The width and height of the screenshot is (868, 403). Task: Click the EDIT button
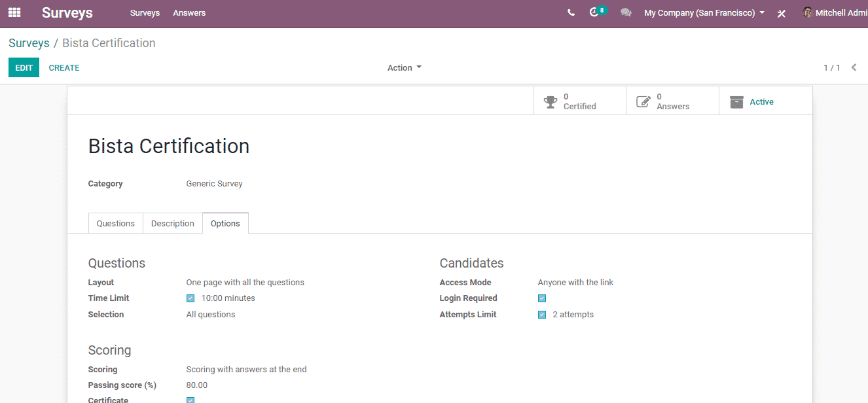pyautogui.click(x=24, y=67)
